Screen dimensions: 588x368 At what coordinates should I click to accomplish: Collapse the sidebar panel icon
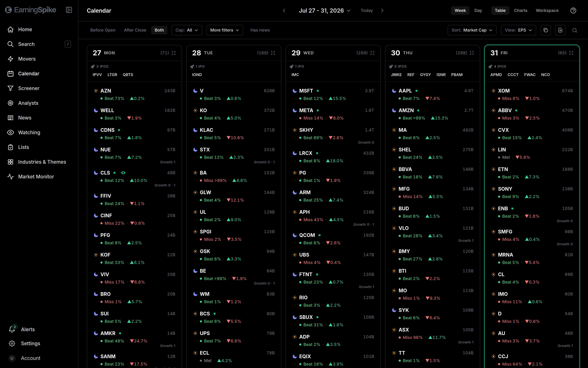click(69, 10)
